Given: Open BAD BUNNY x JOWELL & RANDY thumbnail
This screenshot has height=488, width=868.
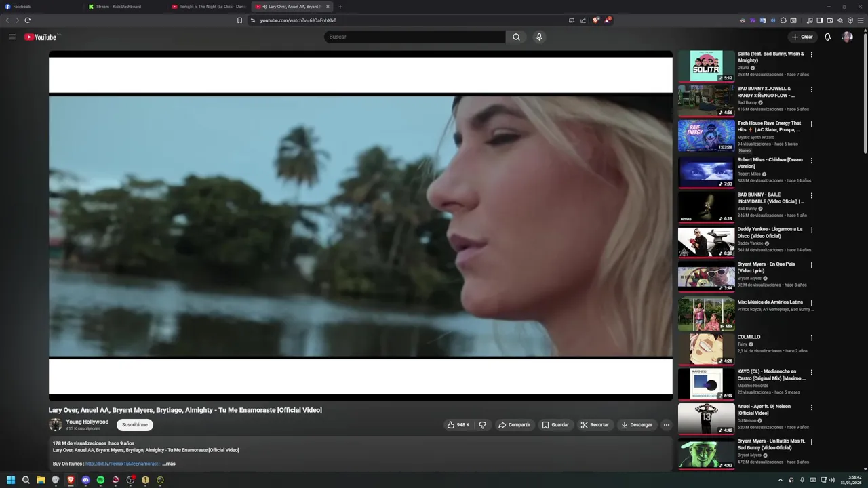Looking at the screenshot, I should (706, 101).
